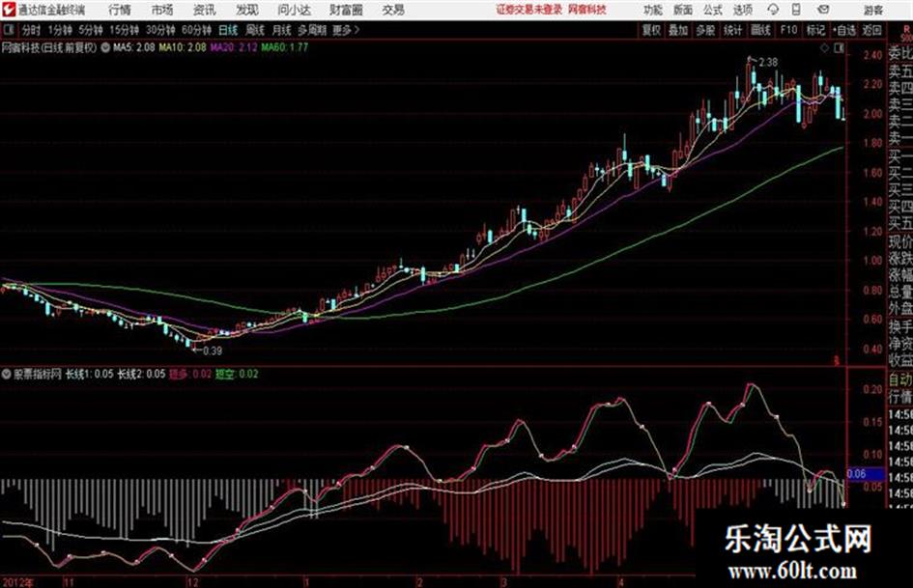This screenshot has height=588, width=913.
Task: Switch to the 30分钟 period tab
Action: [160, 30]
